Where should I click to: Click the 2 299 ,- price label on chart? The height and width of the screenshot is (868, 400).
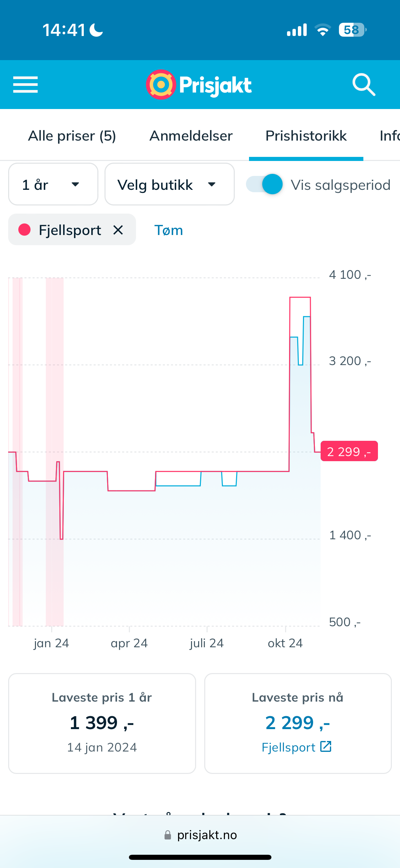click(349, 451)
